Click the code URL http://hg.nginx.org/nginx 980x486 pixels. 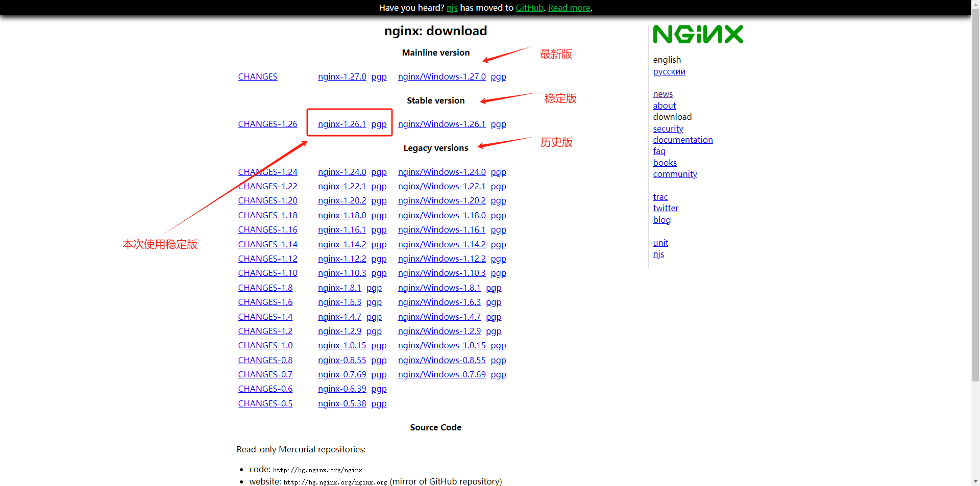coord(317,470)
